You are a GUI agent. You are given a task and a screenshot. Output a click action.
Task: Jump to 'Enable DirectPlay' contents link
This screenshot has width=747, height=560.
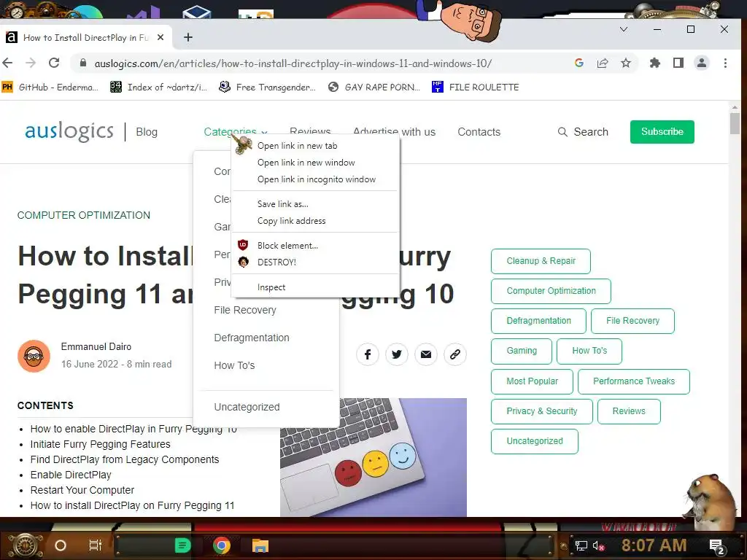[71, 475]
